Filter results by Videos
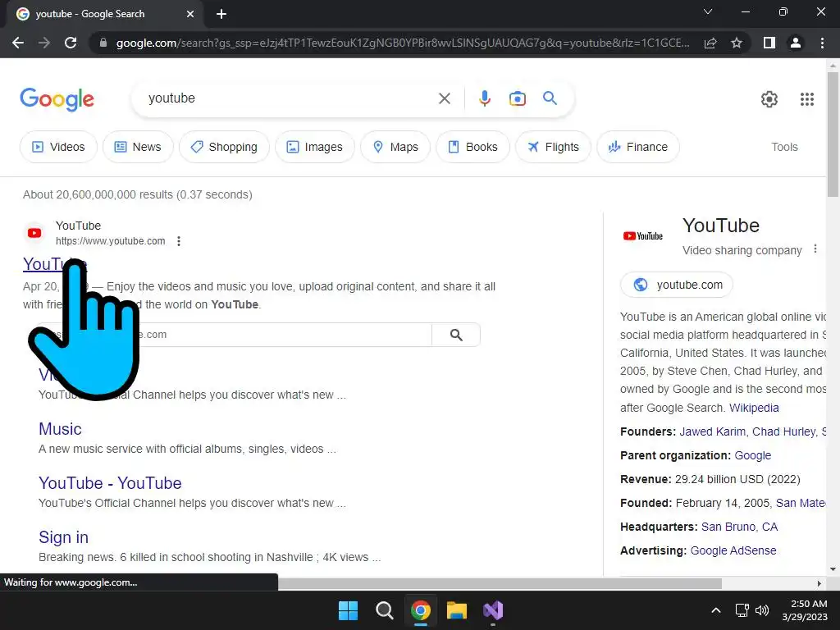The height and width of the screenshot is (630, 840). [x=58, y=147]
